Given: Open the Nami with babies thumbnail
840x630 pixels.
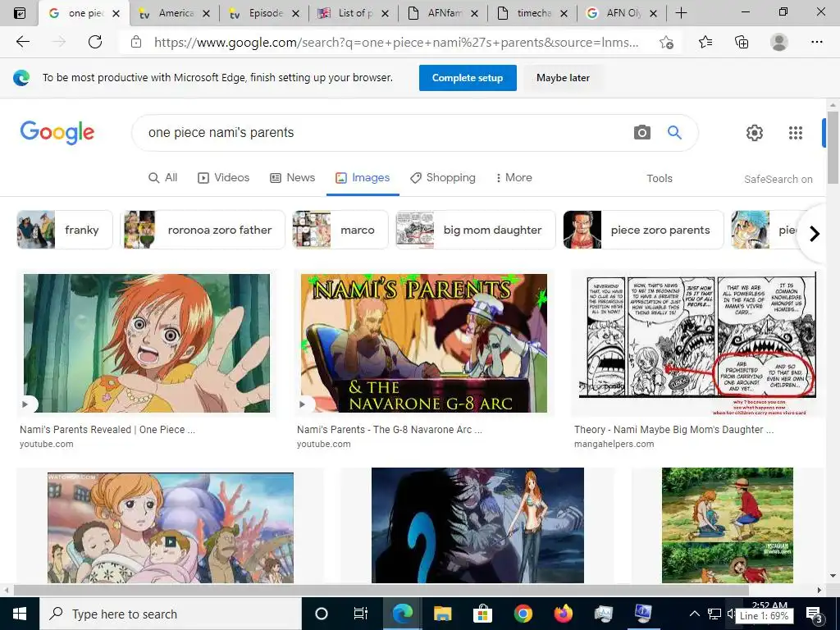Looking at the screenshot, I should click(x=171, y=527).
